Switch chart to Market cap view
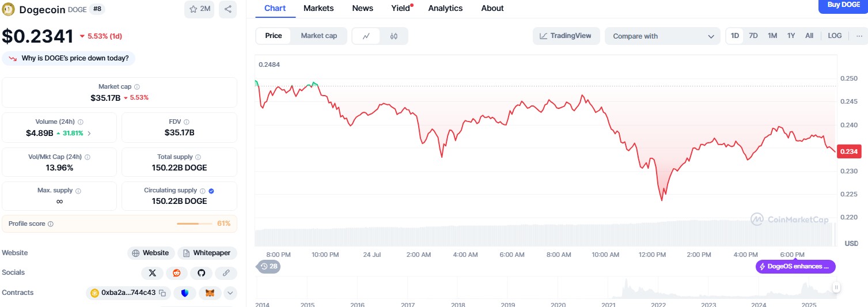Image resolution: width=868 pixels, height=307 pixels. pos(319,36)
